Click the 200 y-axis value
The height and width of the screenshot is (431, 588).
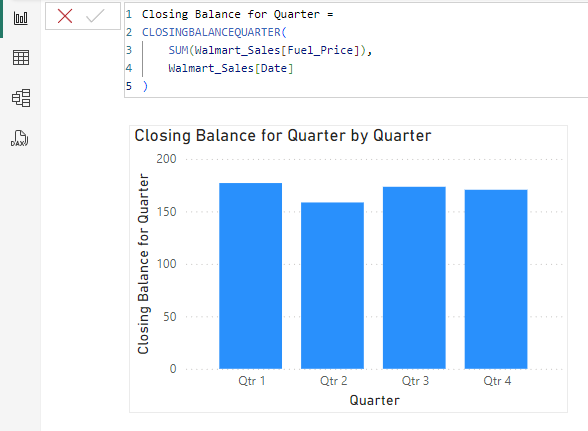click(166, 159)
